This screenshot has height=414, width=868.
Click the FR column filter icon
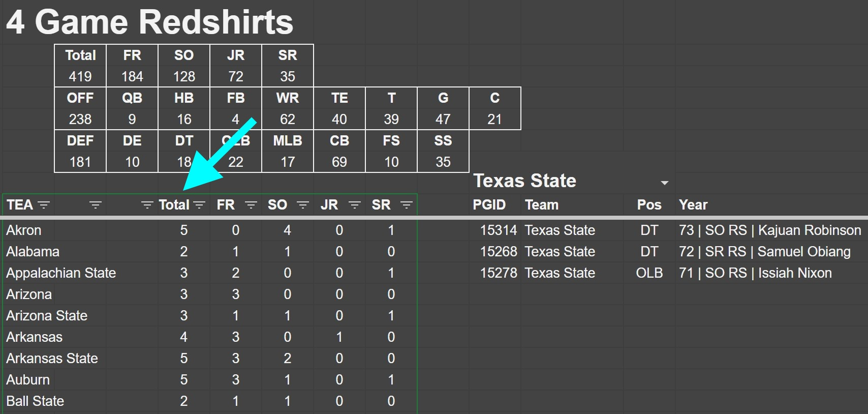pos(251,205)
